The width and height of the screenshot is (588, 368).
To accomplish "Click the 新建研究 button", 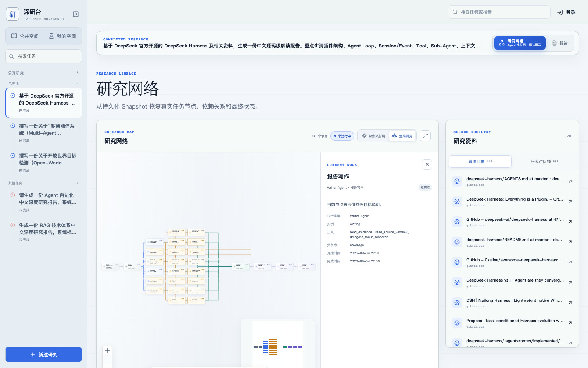I will point(43,354).
